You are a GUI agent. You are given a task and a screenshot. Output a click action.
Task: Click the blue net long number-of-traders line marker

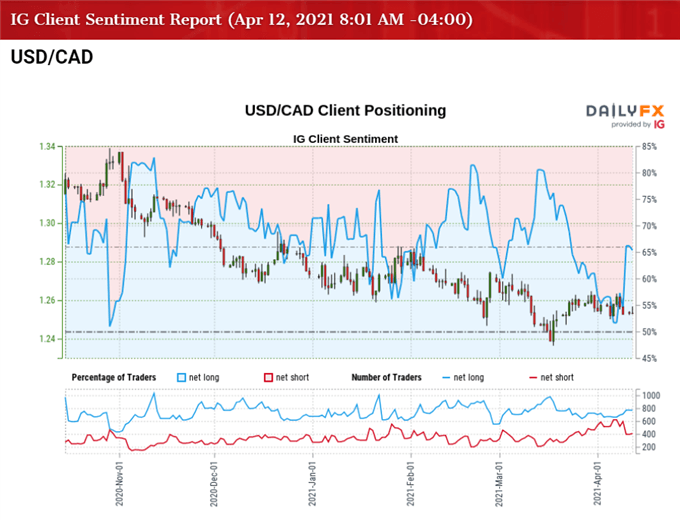pos(446,378)
